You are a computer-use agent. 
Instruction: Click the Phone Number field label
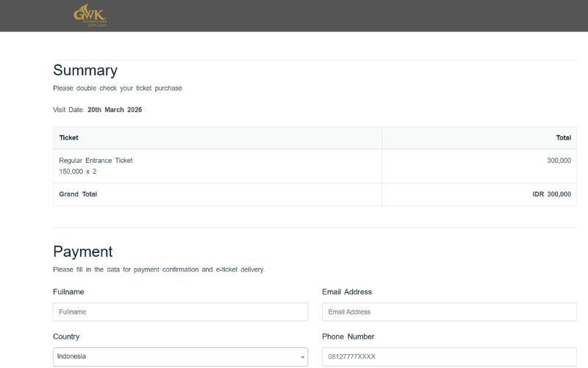pyautogui.click(x=348, y=337)
